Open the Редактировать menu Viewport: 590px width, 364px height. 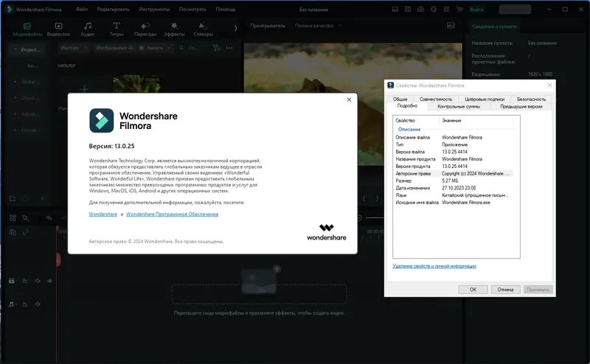[x=114, y=9]
